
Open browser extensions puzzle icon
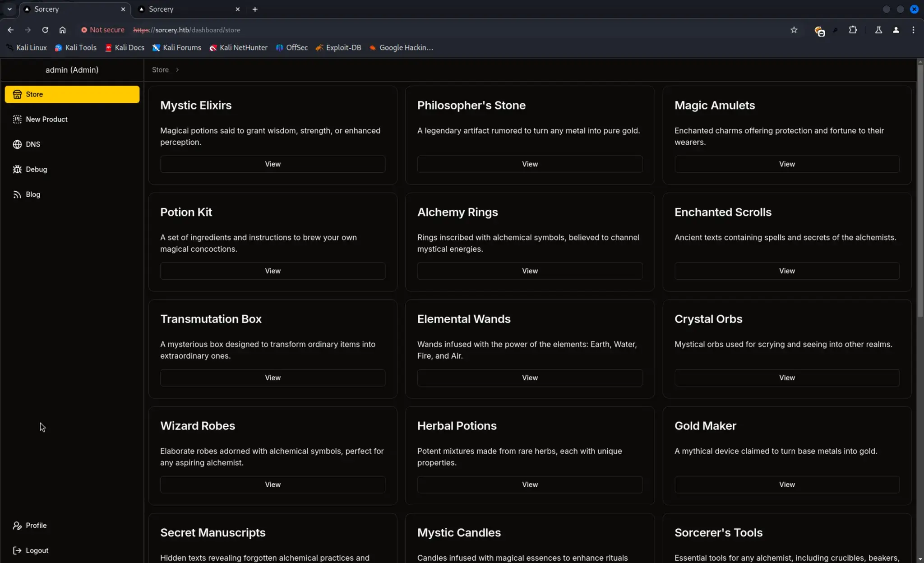point(853,30)
